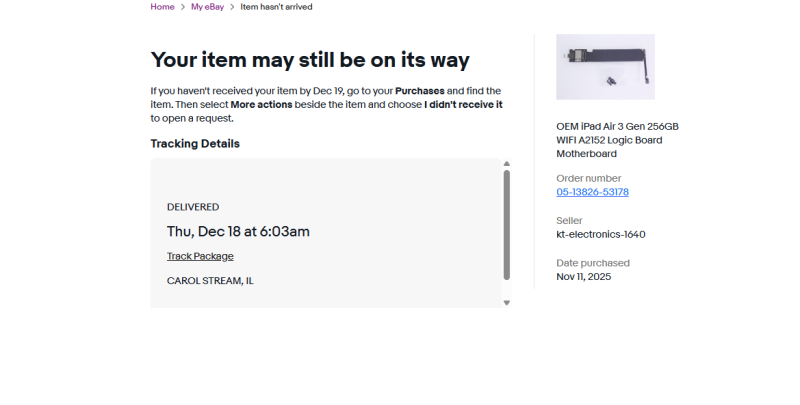The height and width of the screenshot is (405, 800).
Task: Click the Thu, Dec 18 delivery time
Action: point(238,231)
